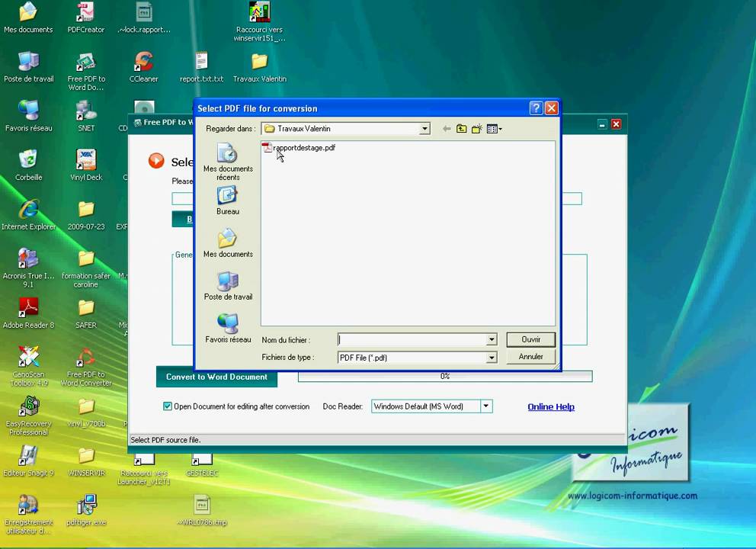Click the Annuler button
Image resolution: width=756 pixels, height=549 pixels.
click(x=531, y=357)
